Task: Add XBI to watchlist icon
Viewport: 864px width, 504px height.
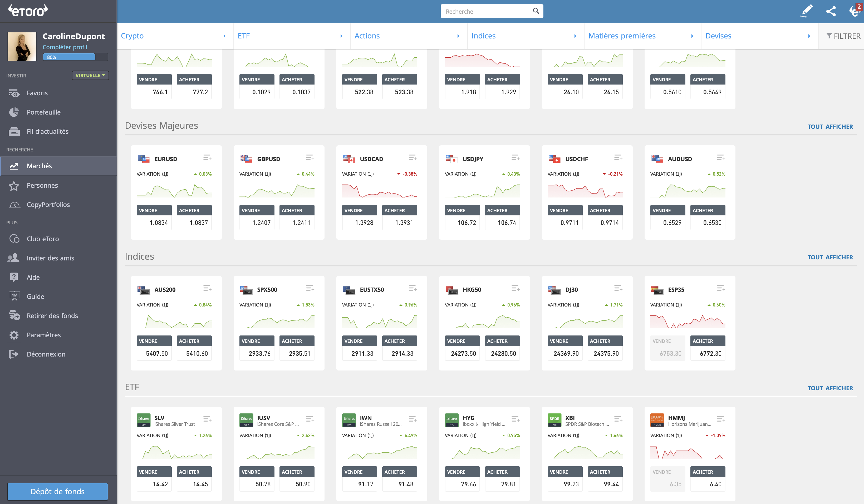Action: 618,419
